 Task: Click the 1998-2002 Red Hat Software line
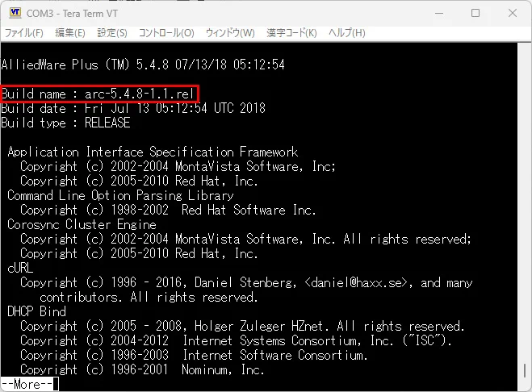coord(168,210)
